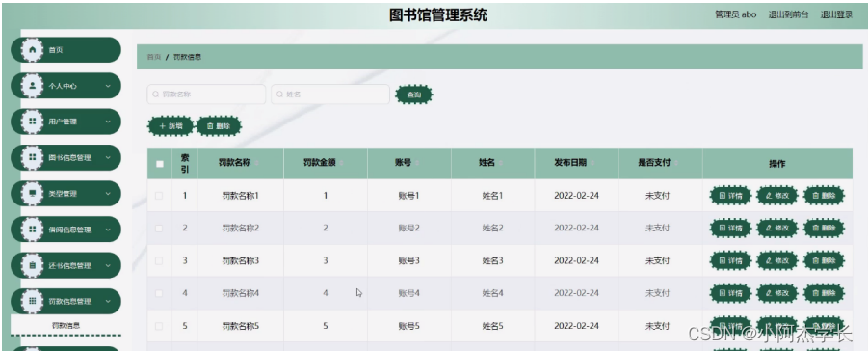
Task: Click the home gear icon in sidebar
Action: pos(32,50)
